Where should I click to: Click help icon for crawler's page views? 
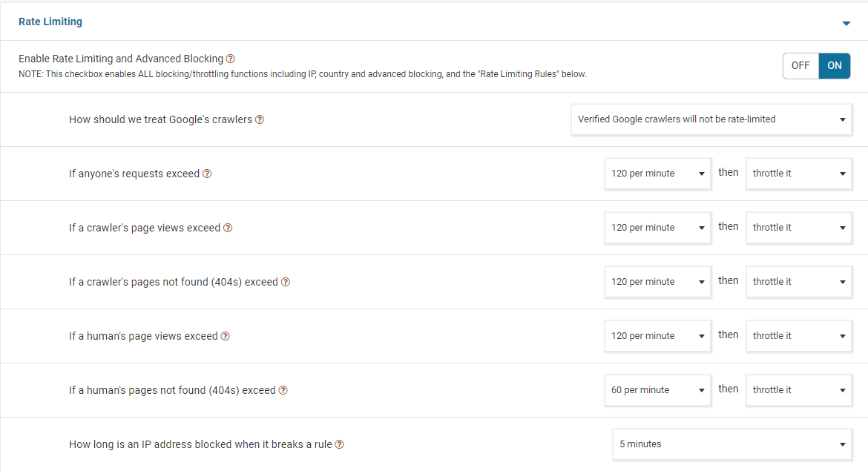tap(228, 228)
